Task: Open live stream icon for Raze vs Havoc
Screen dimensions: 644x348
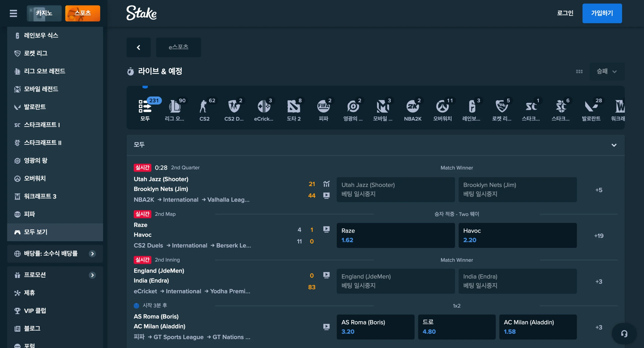Action: point(326,229)
